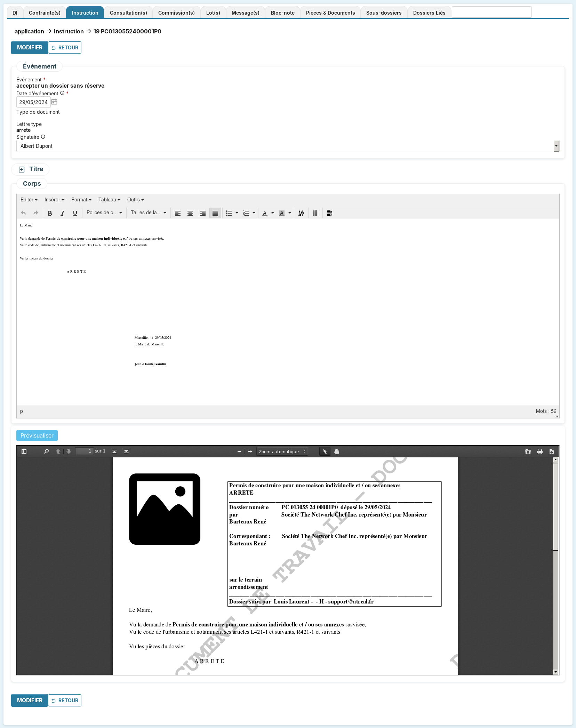576x728 pixels.
Task: Toggle justified text alignment
Action: coord(215,213)
